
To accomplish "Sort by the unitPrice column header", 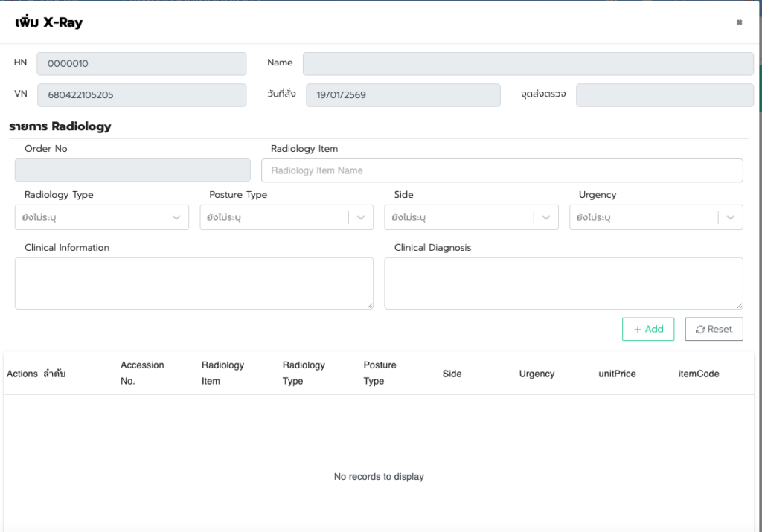I will pos(617,374).
